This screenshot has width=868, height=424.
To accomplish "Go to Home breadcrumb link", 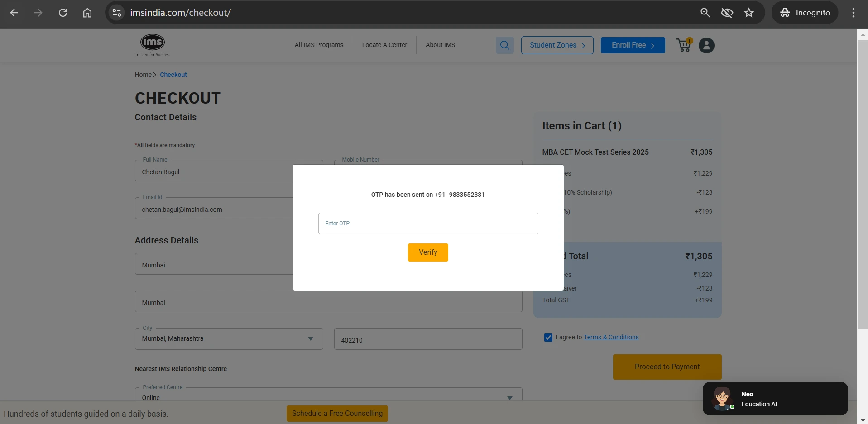I will (143, 75).
